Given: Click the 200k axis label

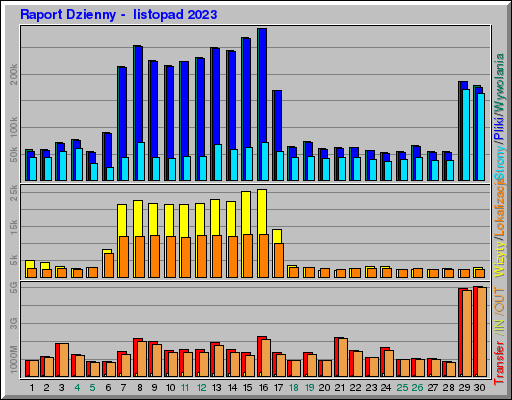Looking at the screenshot, I should click(x=14, y=74).
